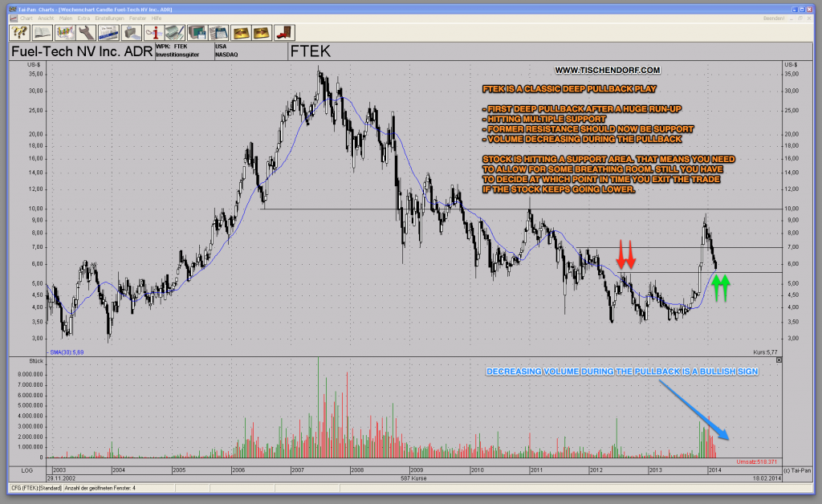822x504 pixels.
Task: Click the books-and-pencil toolbar icon
Action: [176, 32]
